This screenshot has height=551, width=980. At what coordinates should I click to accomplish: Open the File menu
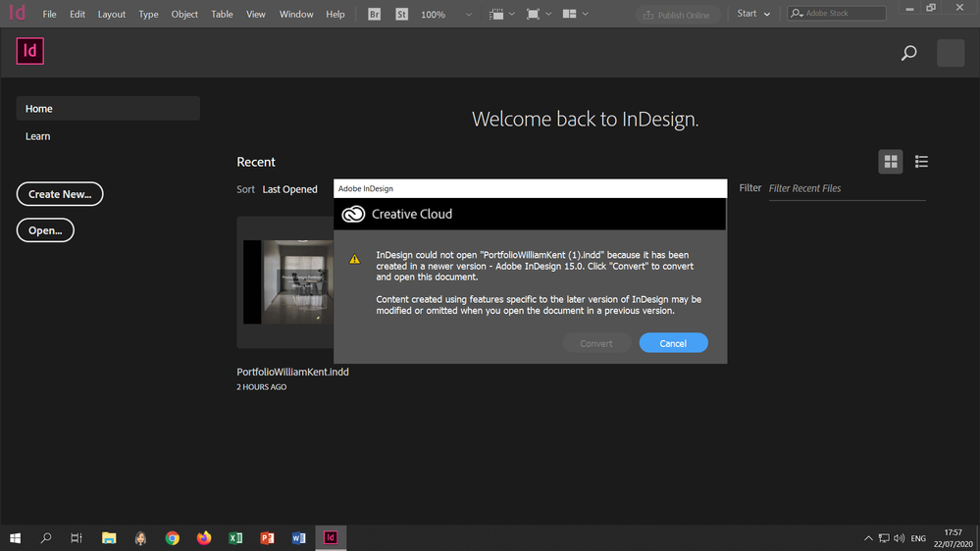click(49, 14)
